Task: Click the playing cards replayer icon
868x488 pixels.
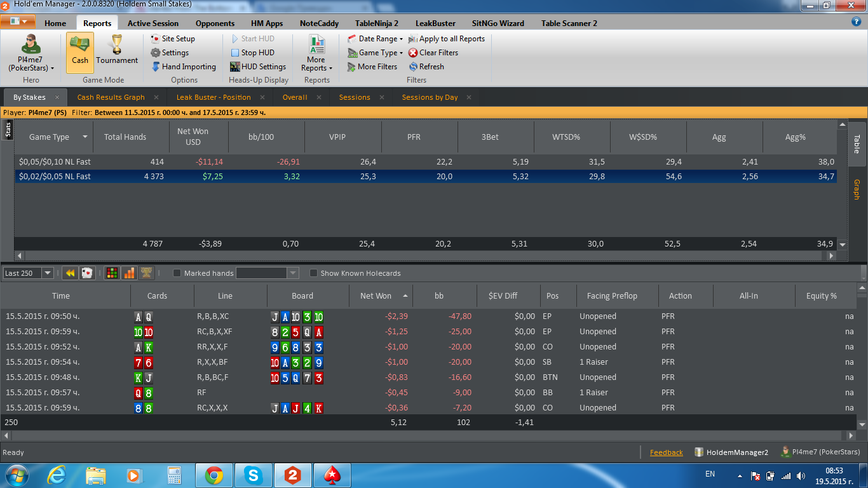Action: [x=88, y=273]
